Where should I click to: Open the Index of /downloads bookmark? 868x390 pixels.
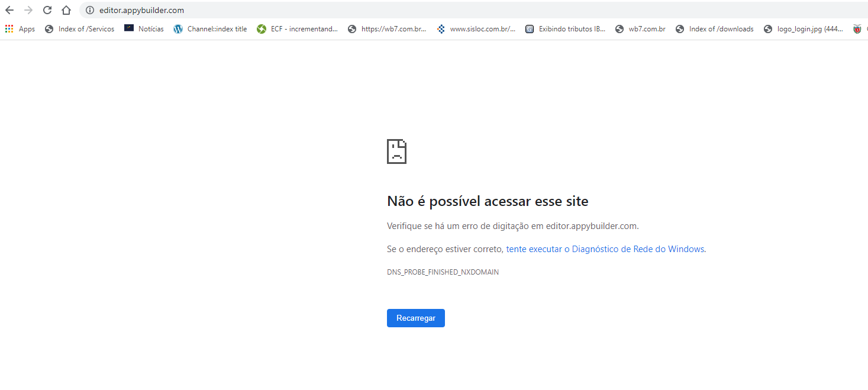[715, 29]
